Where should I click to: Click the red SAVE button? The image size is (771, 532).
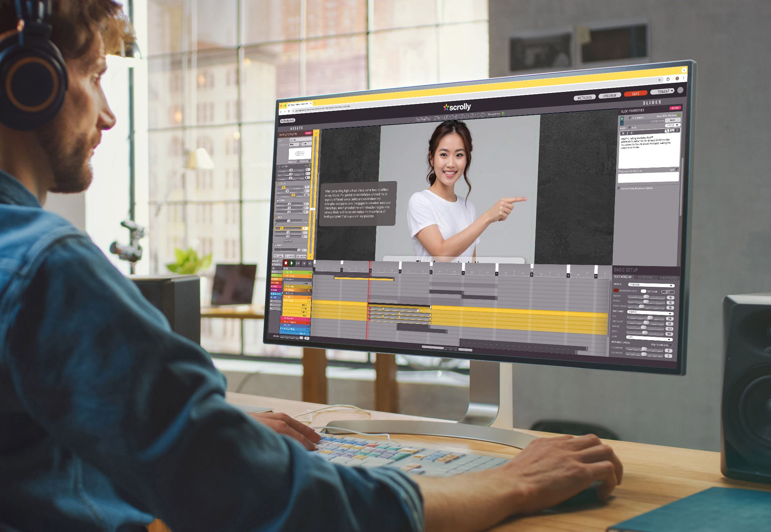pos(635,94)
